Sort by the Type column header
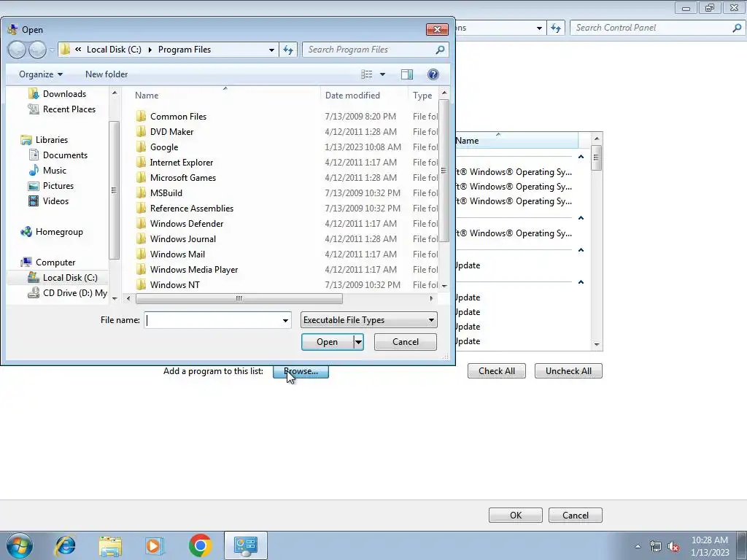This screenshot has height=560, width=747. point(423,96)
